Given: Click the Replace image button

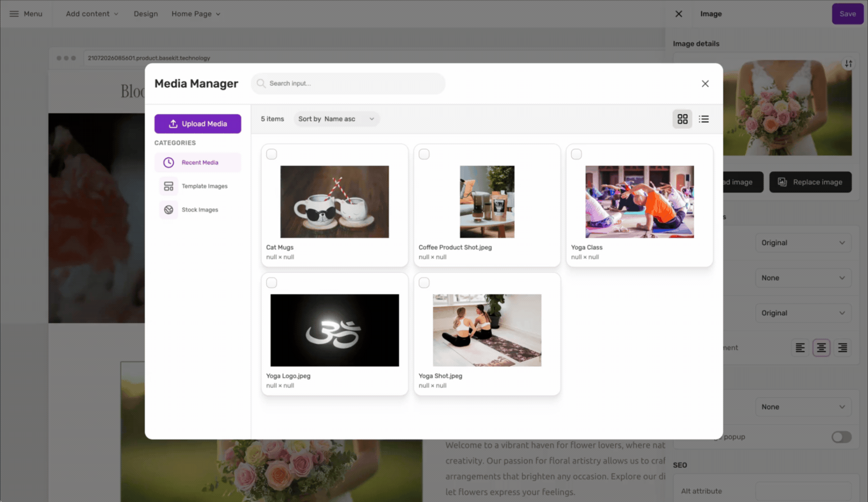Looking at the screenshot, I should coord(810,182).
